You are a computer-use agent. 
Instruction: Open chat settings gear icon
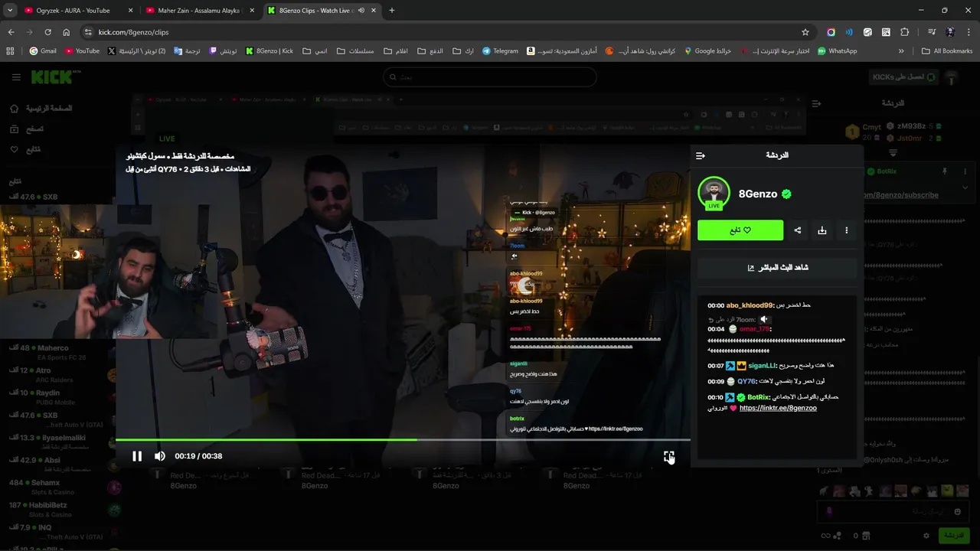(926, 536)
